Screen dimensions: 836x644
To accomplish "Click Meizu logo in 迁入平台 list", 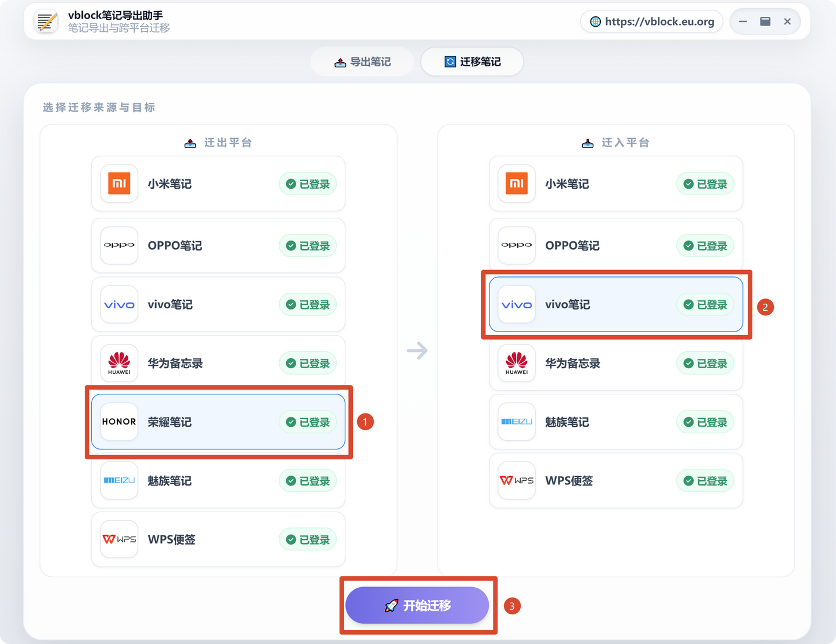I will (x=517, y=422).
